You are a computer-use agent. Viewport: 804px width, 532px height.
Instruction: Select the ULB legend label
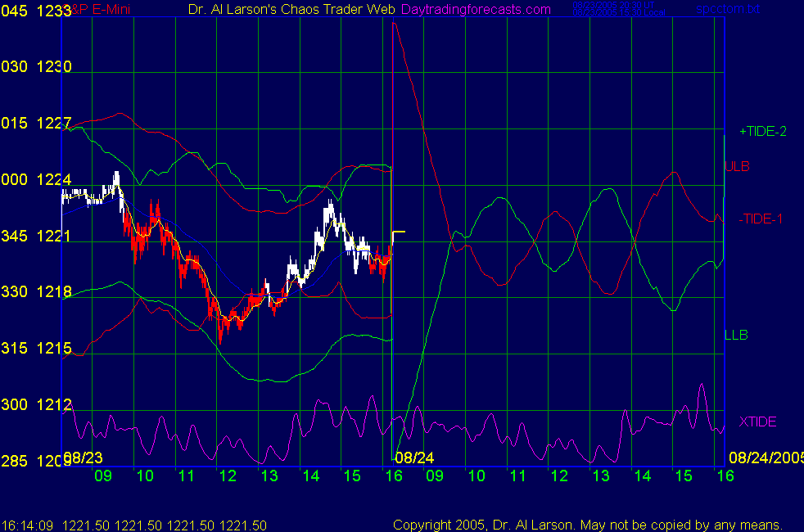(738, 166)
